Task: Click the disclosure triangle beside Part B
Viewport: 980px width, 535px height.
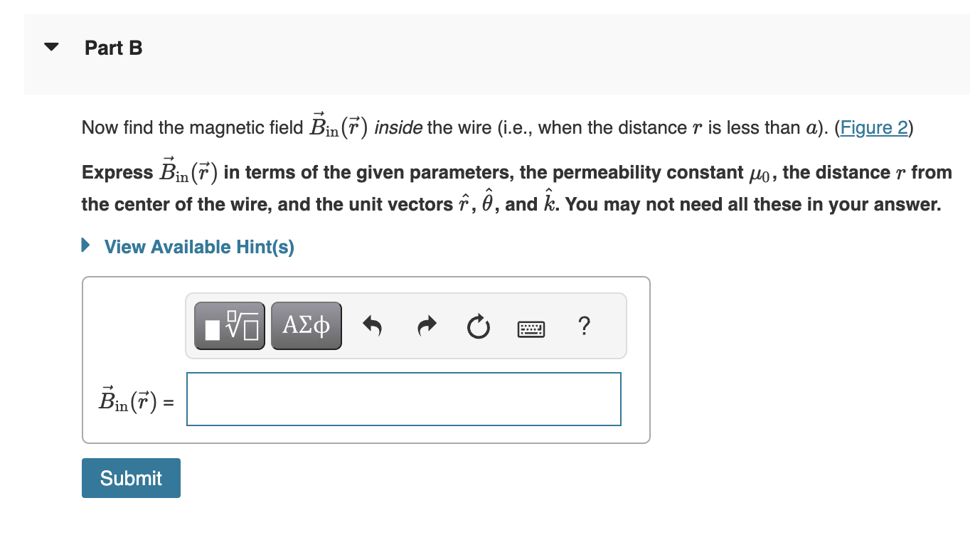Action: tap(50, 47)
